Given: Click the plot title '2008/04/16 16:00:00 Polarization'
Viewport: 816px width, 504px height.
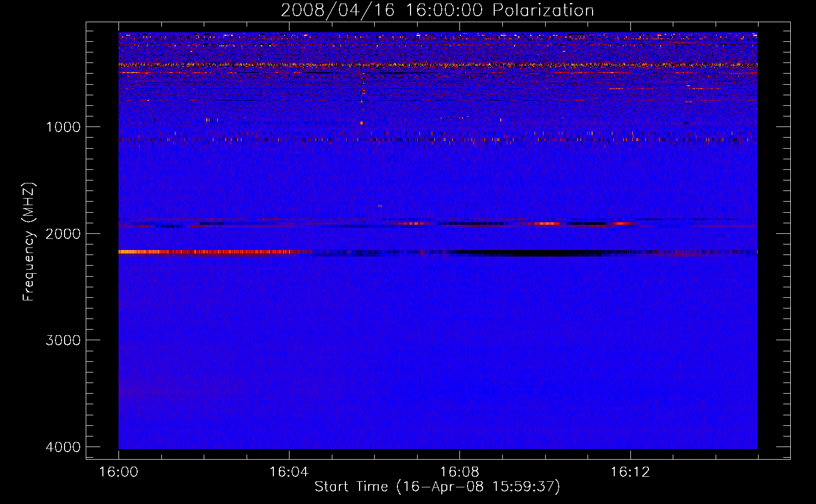Looking at the screenshot, I should (x=437, y=10).
